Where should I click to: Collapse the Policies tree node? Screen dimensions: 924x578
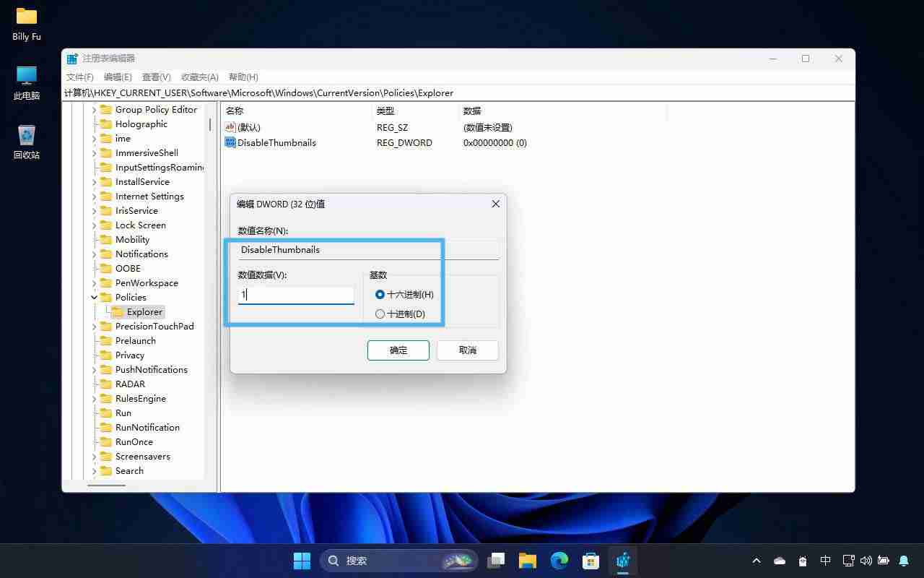point(94,297)
